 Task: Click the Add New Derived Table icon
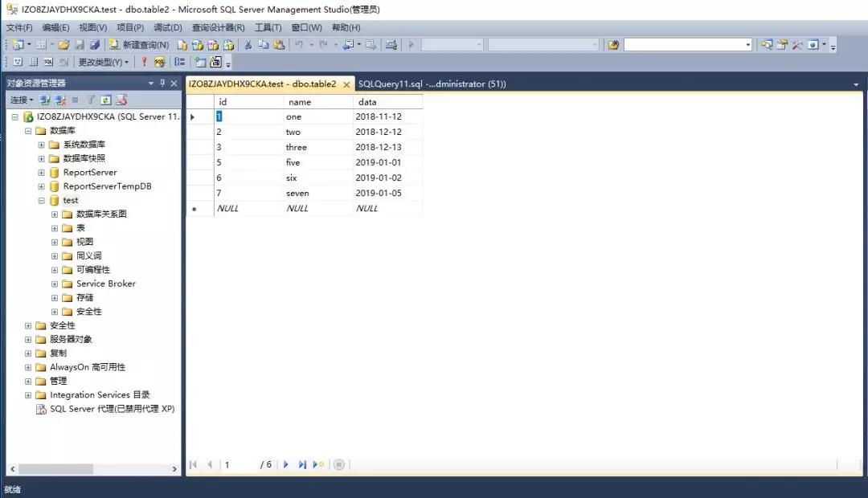216,62
